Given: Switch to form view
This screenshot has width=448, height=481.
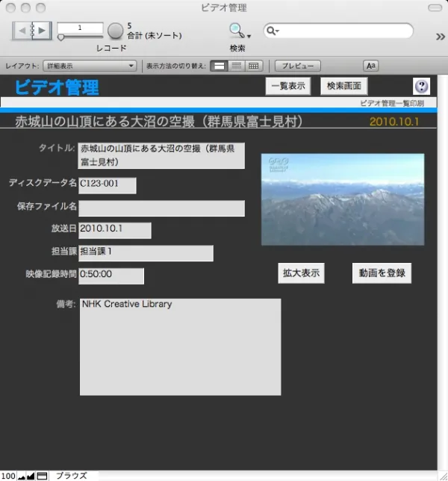Looking at the screenshot, I should 220,66.
